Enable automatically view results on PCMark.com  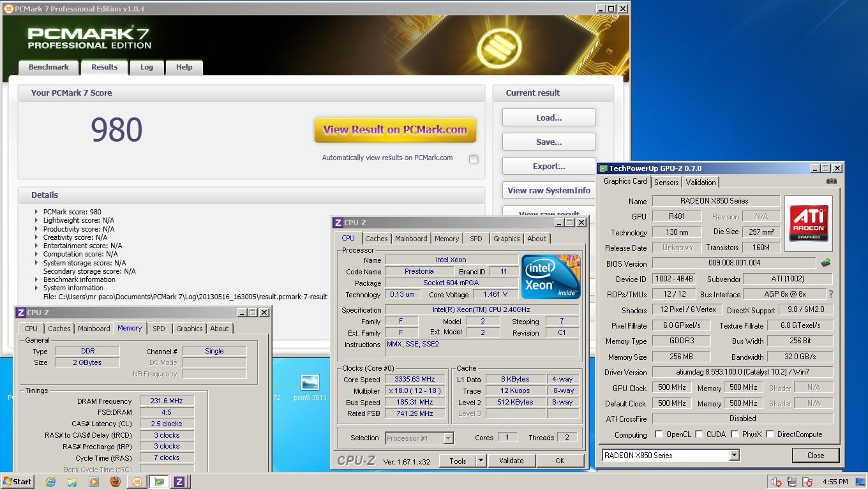coord(473,159)
